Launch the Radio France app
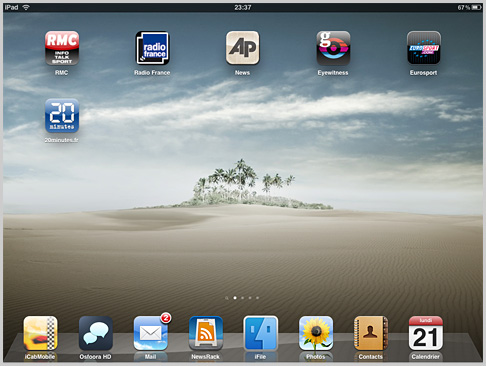The image size is (486, 366). (152, 48)
